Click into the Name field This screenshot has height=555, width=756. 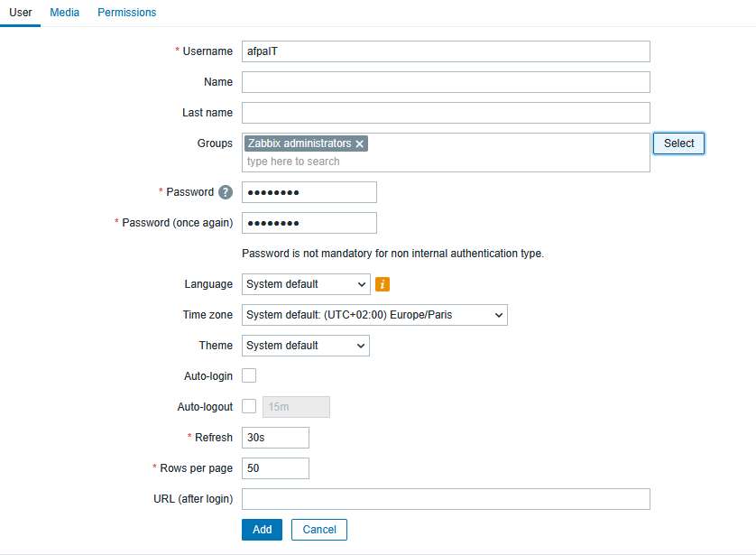point(446,82)
